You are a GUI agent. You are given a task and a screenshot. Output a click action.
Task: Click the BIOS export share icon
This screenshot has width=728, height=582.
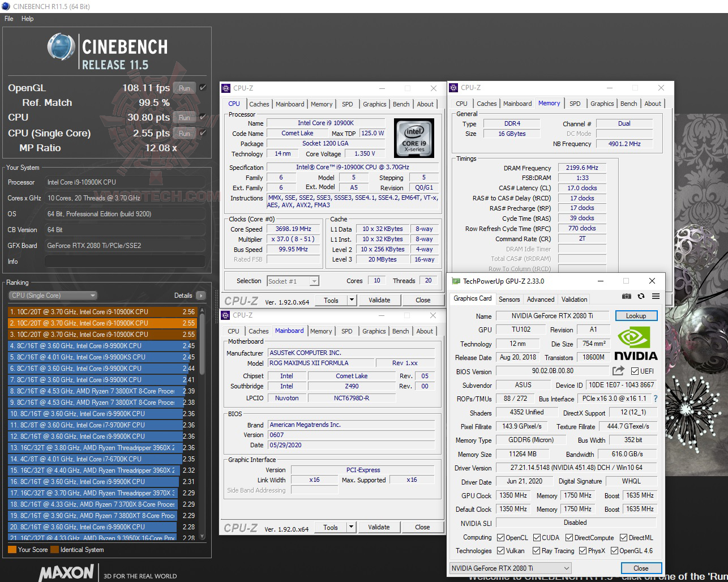click(618, 371)
